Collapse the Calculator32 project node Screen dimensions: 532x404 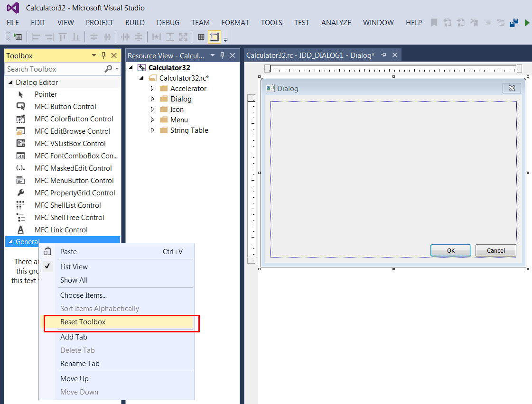pos(131,67)
